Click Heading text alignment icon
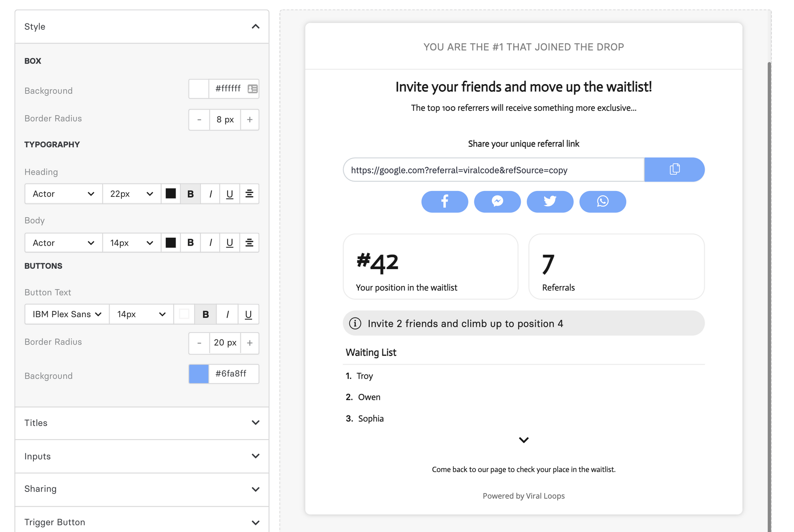 pyautogui.click(x=249, y=194)
